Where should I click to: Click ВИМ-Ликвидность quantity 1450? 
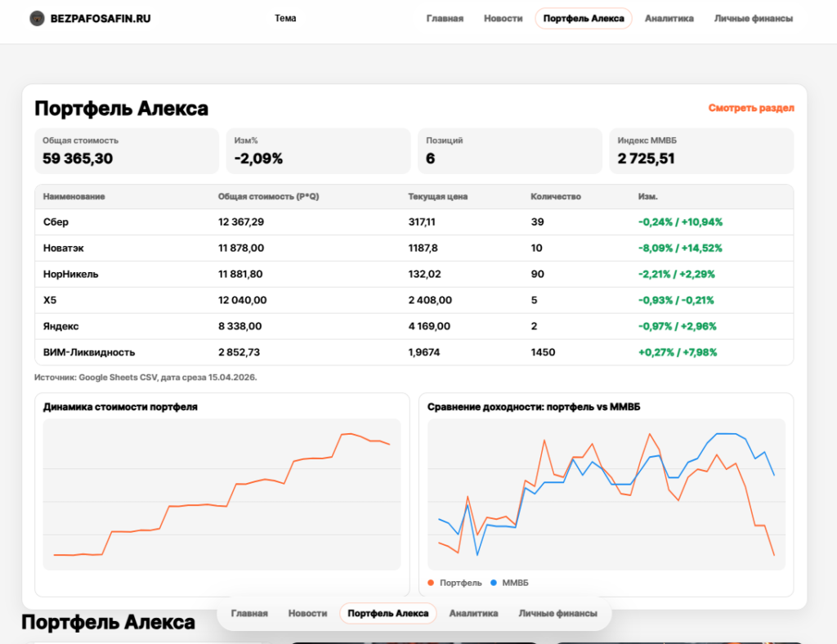[x=543, y=353]
